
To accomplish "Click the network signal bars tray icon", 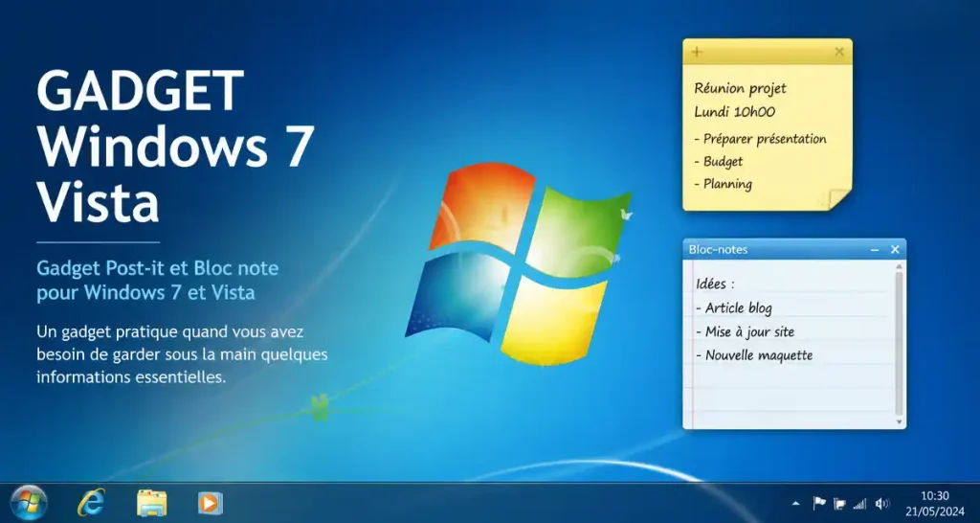I will 860,504.
